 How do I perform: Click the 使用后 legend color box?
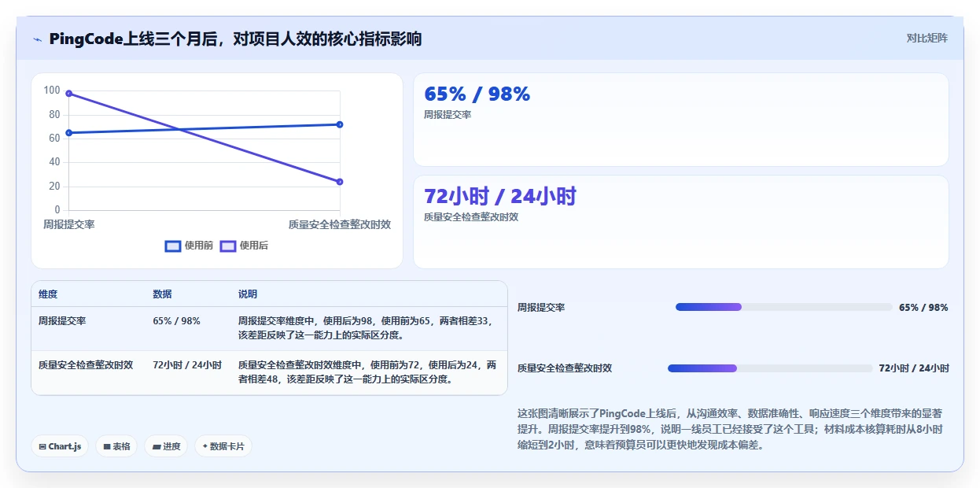coord(228,246)
